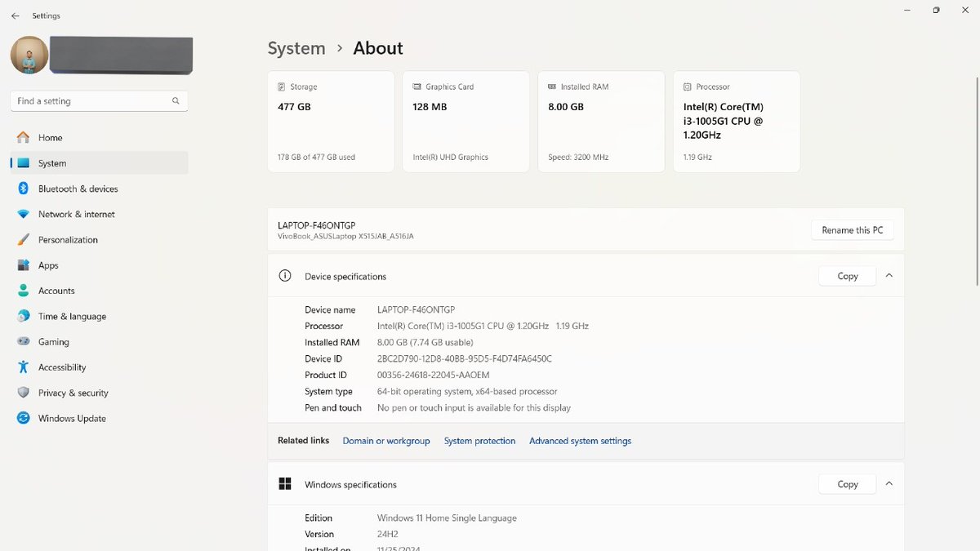980x551 pixels.
Task: Open Bluetooth & devices settings
Action: click(99, 189)
